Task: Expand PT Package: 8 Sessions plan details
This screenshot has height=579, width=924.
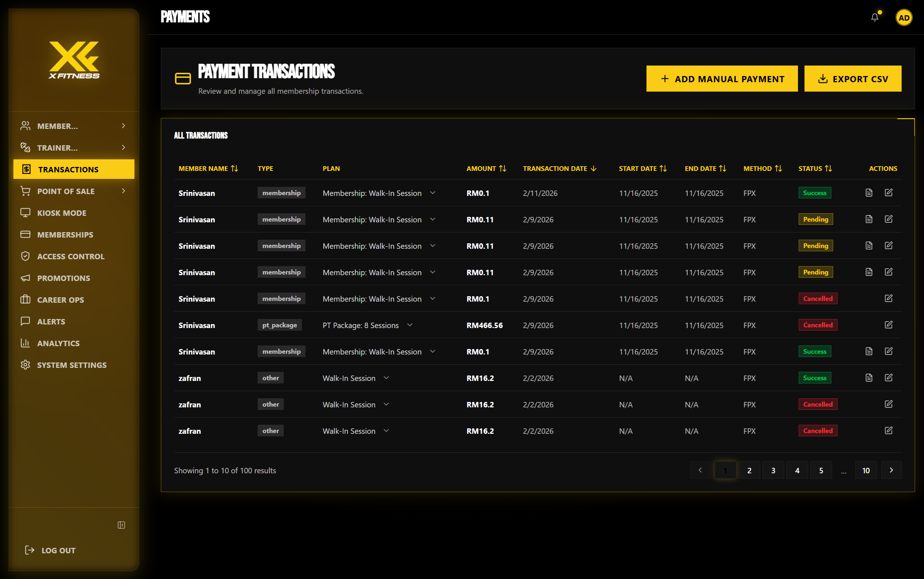Action: tap(409, 325)
